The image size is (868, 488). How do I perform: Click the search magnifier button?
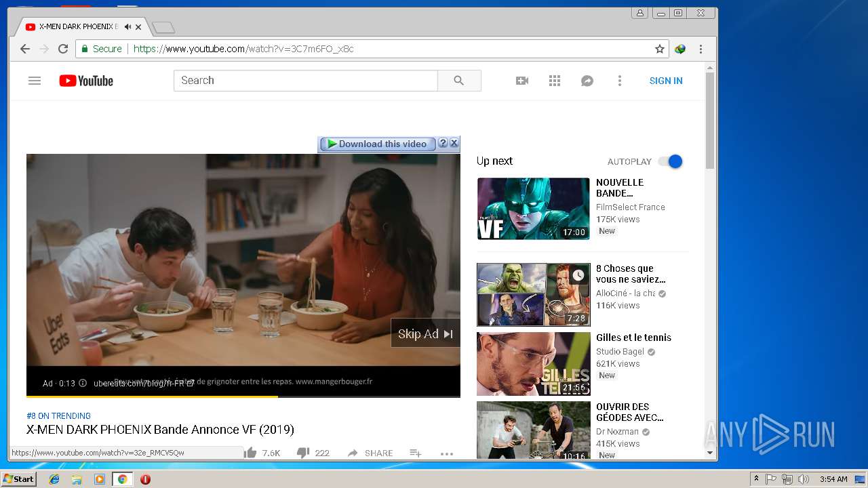coord(459,81)
